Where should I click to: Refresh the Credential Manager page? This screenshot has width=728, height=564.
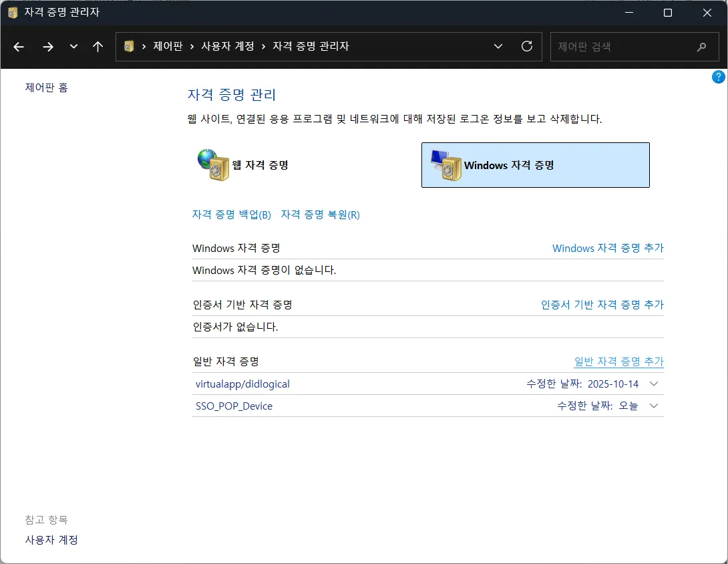(x=526, y=47)
